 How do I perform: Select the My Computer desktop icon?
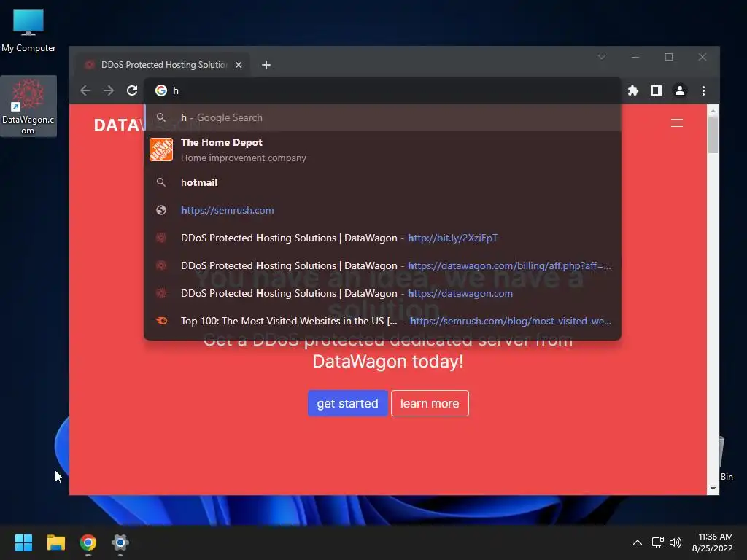click(x=28, y=30)
